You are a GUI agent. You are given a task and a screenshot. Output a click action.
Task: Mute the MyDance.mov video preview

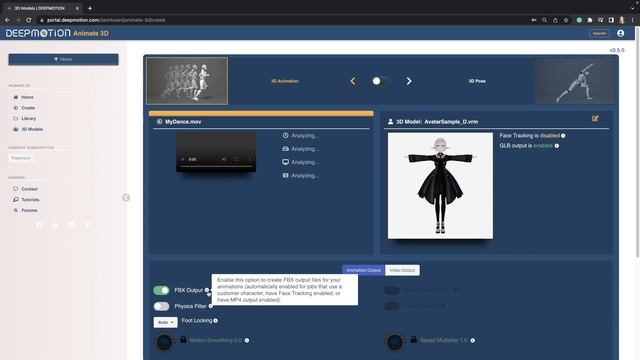point(224,159)
